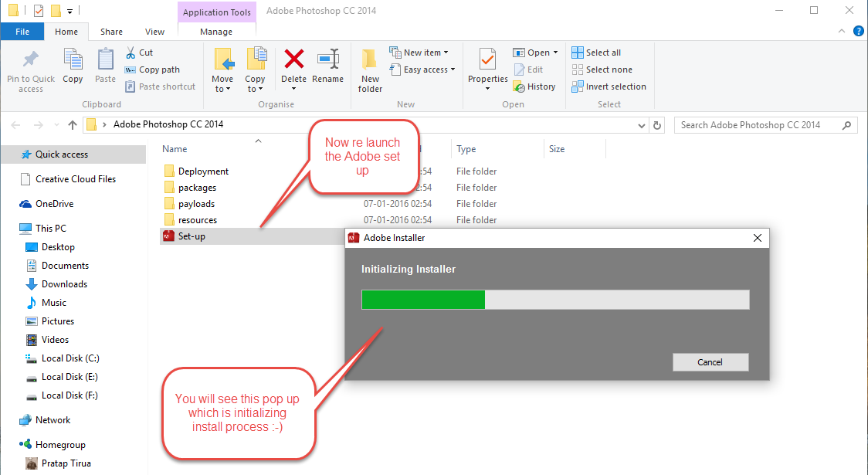Refresh the current folder
This screenshot has width=868, height=475.
657,126
